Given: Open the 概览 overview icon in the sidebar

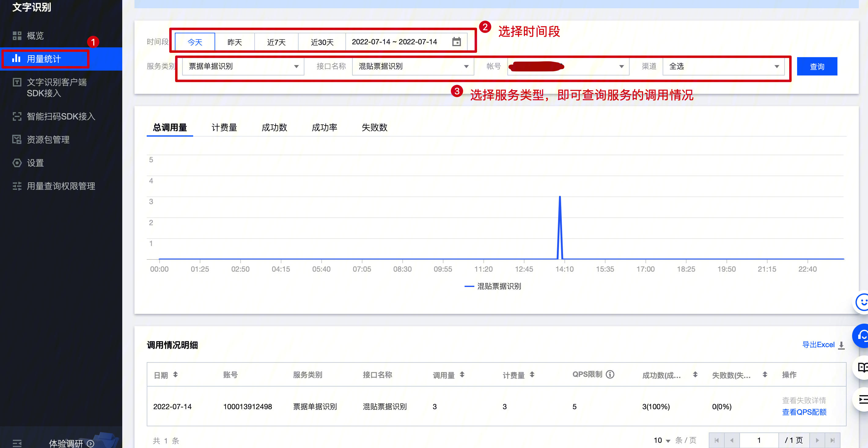Looking at the screenshot, I should tap(17, 36).
